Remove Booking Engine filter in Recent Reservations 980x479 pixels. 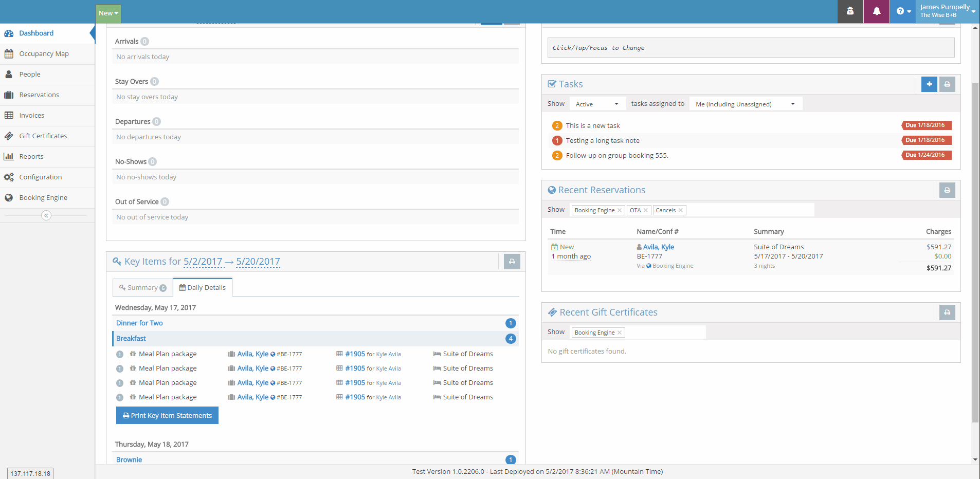[x=620, y=210]
